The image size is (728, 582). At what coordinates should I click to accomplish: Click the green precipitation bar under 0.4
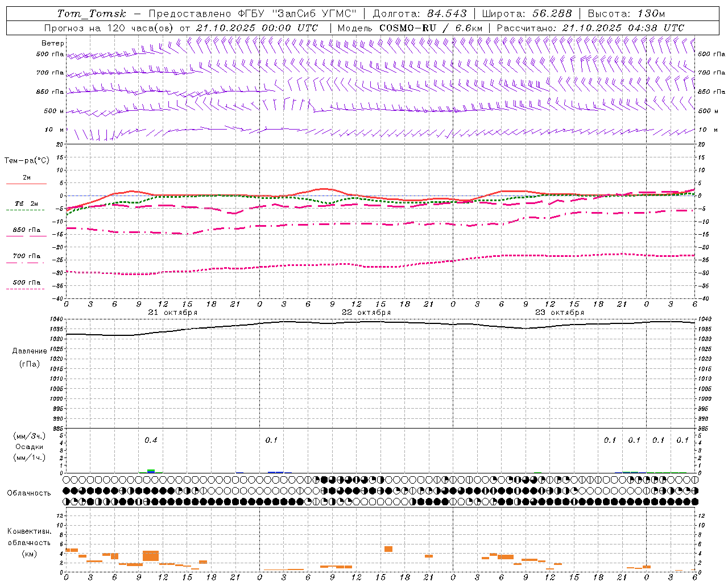(151, 471)
